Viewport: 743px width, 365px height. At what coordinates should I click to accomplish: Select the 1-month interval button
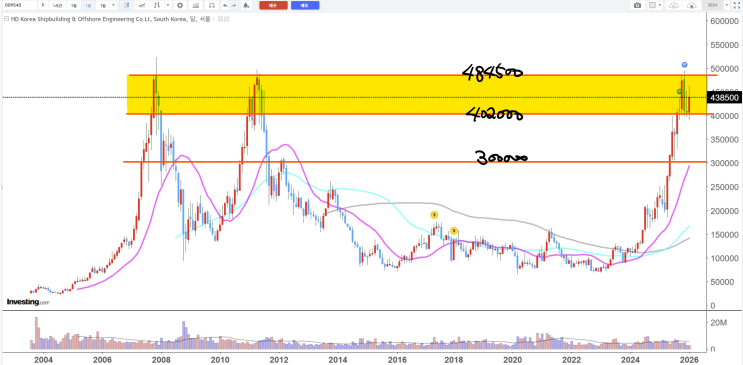(x=103, y=5)
